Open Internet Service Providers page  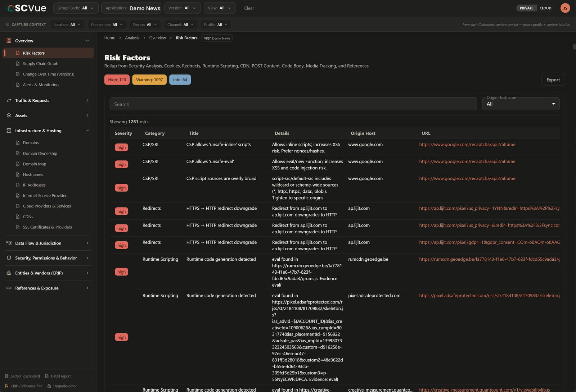45,195
